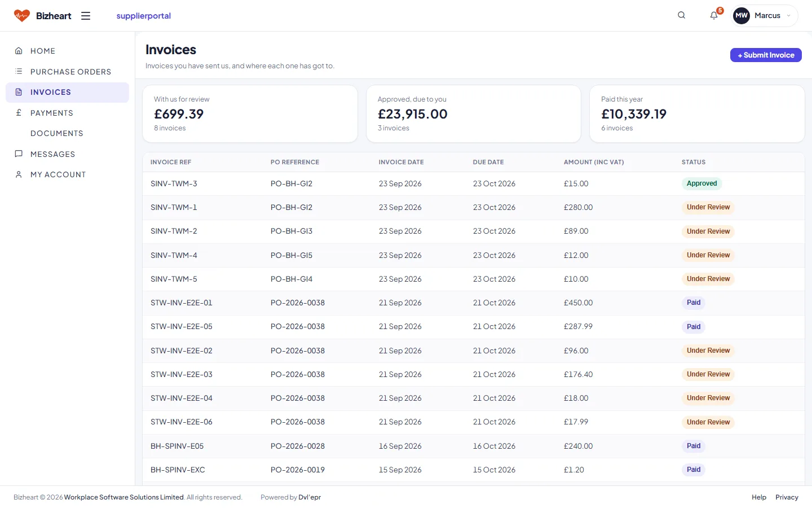Click the With us for review card
Screen dimensions: 812x508
(250, 113)
